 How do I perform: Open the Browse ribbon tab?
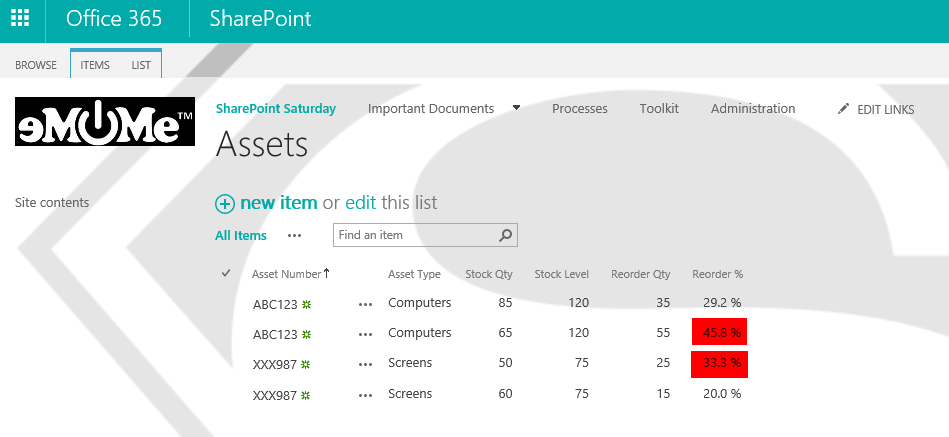(36, 65)
